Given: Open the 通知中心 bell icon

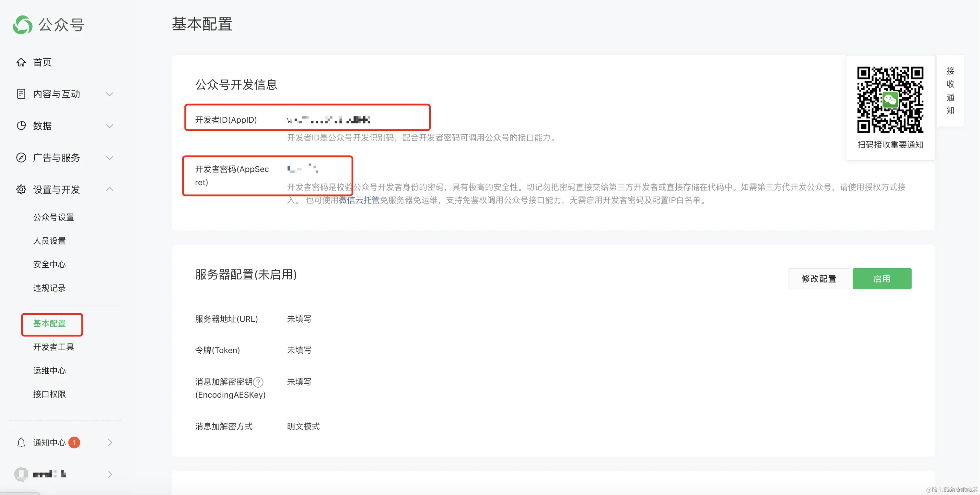Looking at the screenshot, I should 22,442.
